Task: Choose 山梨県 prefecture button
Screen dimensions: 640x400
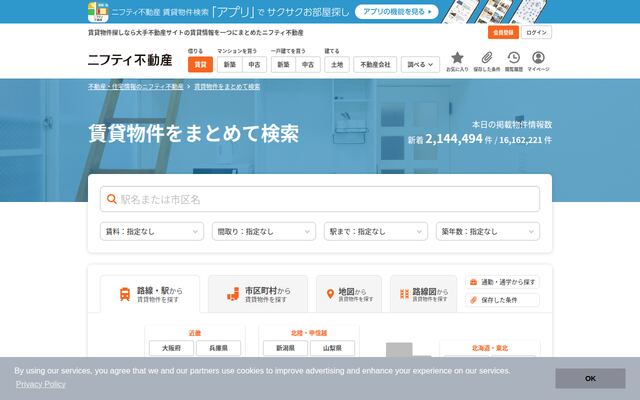Action: pos(332,348)
